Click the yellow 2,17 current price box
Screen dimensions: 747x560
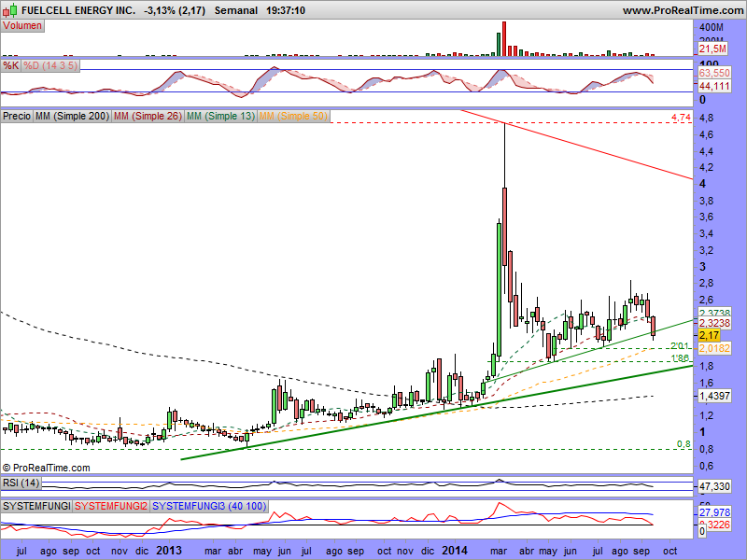(710, 335)
